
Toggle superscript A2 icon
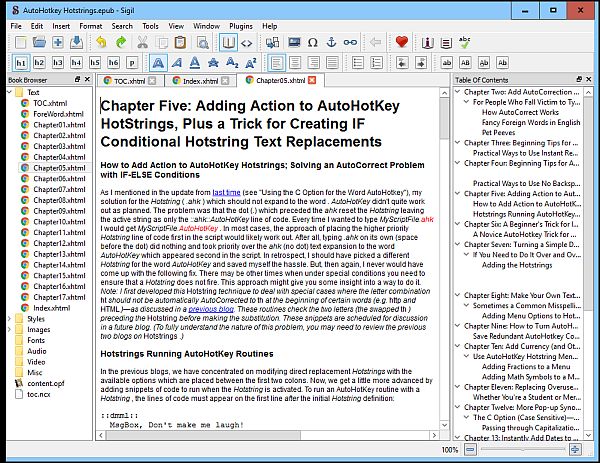pyautogui.click(x=251, y=63)
